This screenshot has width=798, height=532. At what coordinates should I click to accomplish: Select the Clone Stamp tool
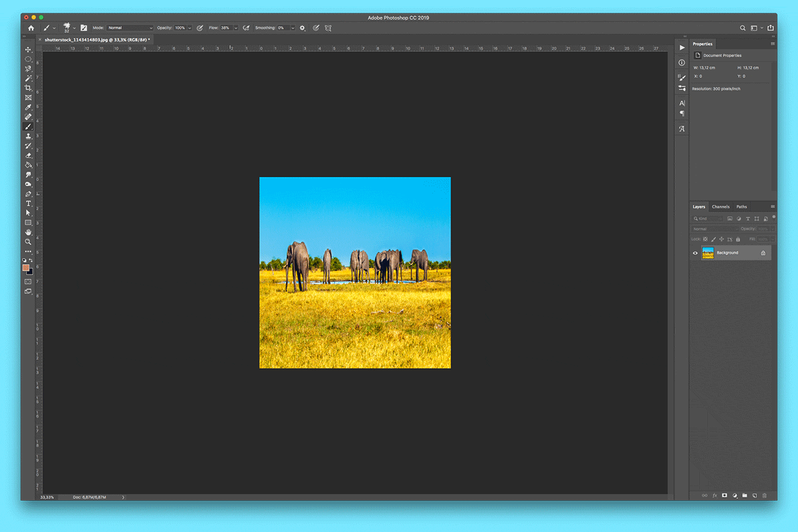28,136
